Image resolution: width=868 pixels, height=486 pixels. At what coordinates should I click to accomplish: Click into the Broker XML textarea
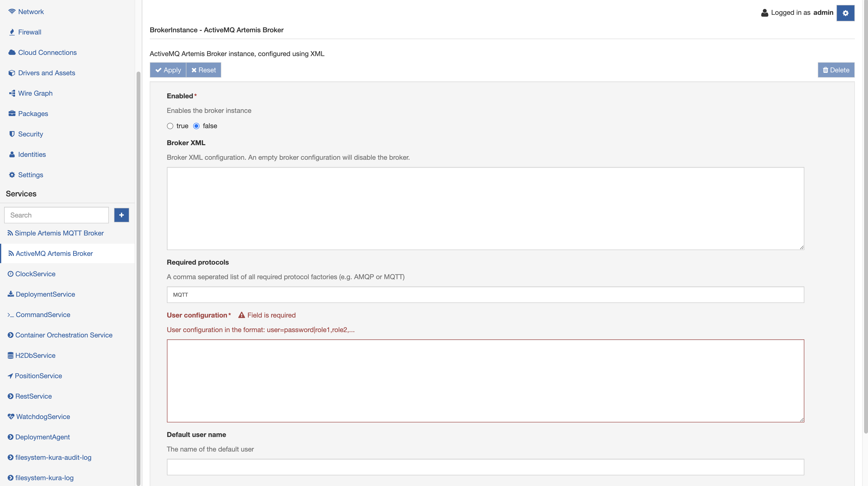pyautogui.click(x=485, y=208)
